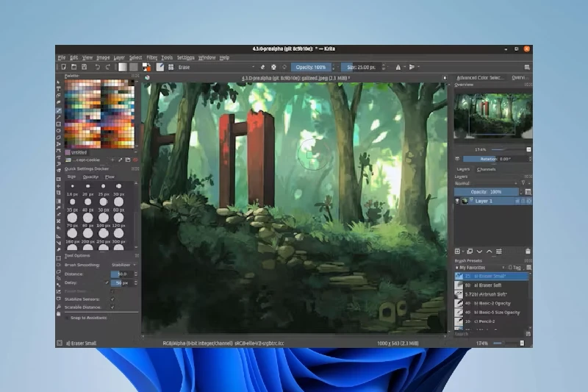Toggle the Scalable Distance checkbox
This screenshot has height=392, width=588.
[x=112, y=307]
